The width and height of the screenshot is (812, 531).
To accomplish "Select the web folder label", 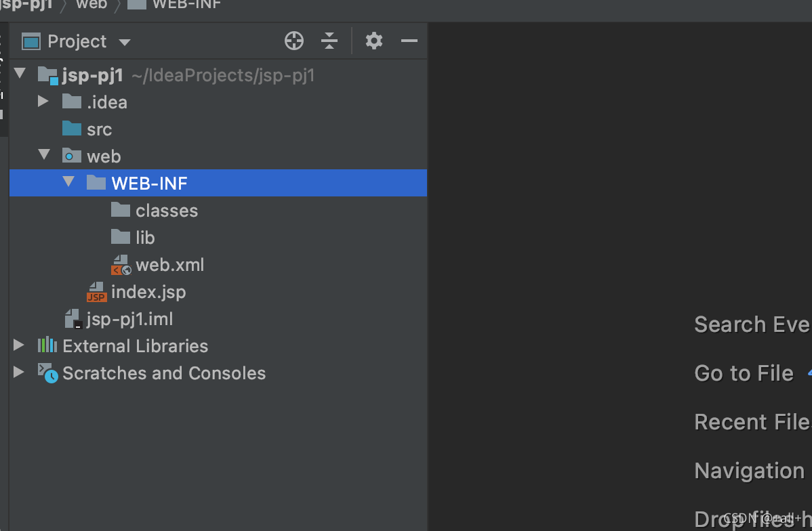I will tap(104, 156).
